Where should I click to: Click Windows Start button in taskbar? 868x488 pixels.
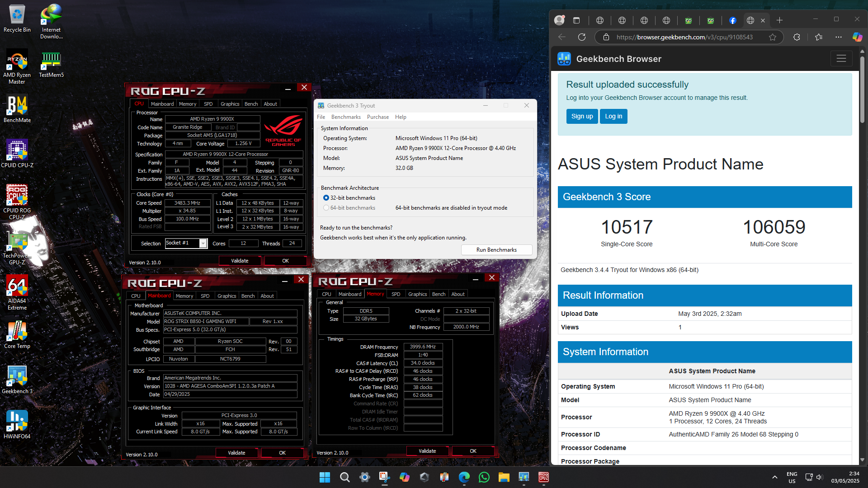pyautogui.click(x=325, y=477)
